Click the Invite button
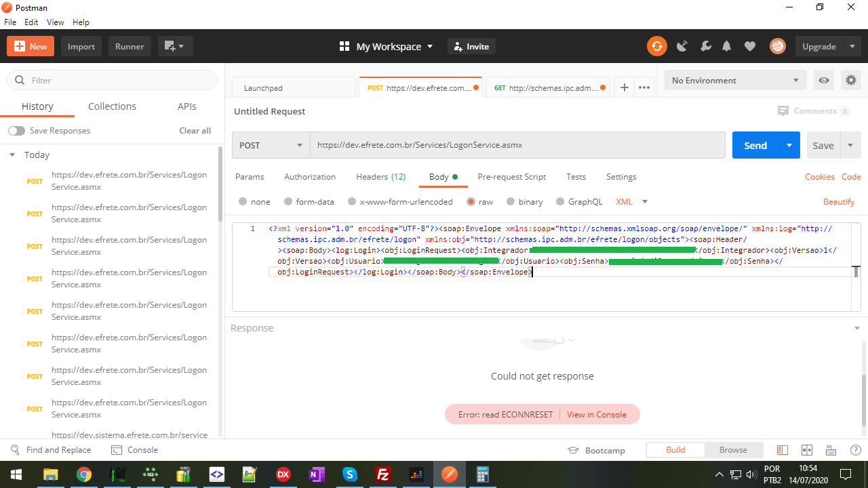 pyautogui.click(x=471, y=46)
